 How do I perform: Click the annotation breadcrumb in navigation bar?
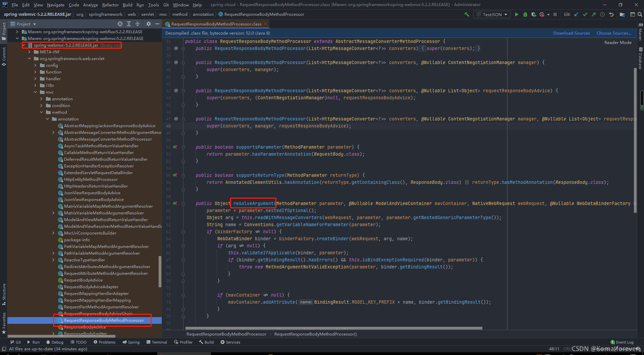click(203, 14)
